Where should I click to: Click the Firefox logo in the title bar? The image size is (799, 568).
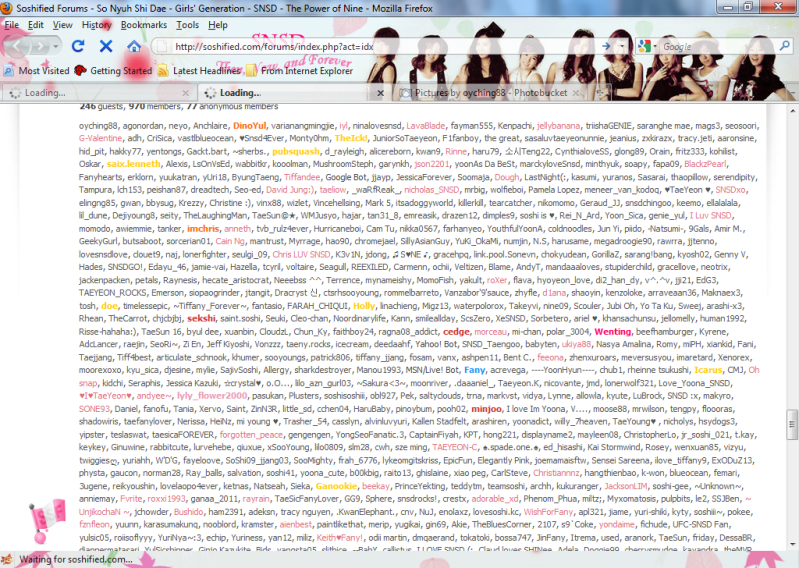[7, 8]
